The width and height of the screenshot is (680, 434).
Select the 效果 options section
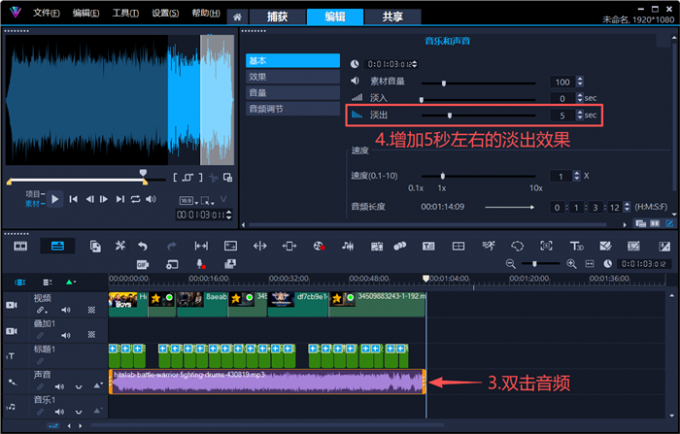293,77
